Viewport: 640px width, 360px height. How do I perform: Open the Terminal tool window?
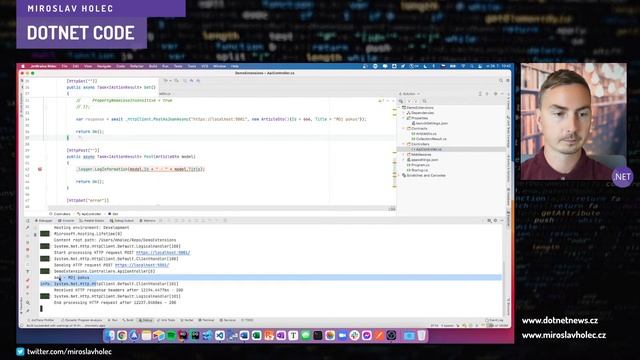pos(207,320)
